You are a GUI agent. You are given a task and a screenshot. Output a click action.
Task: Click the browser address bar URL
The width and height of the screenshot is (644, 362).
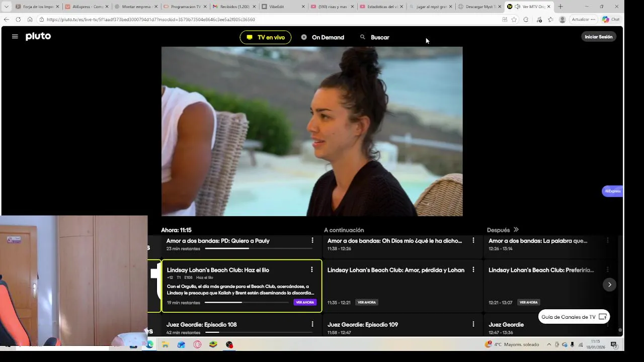(151, 20)
